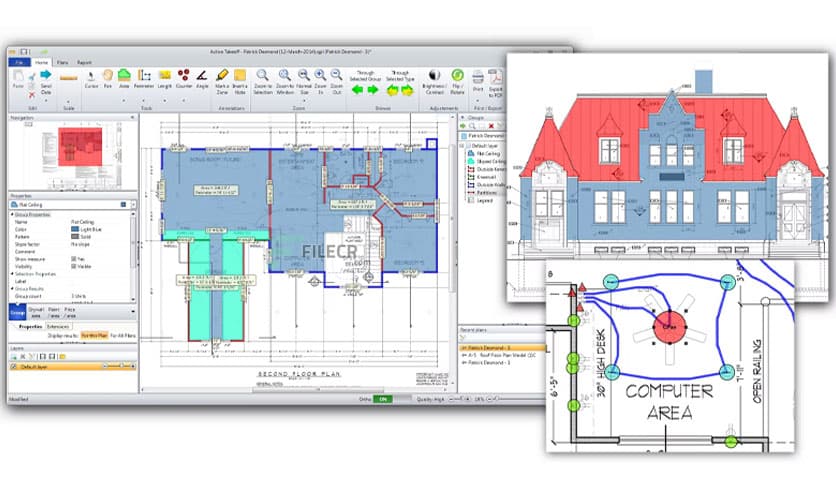
Task: Click Mark a Zone highlighter tool
Action: 222,81
